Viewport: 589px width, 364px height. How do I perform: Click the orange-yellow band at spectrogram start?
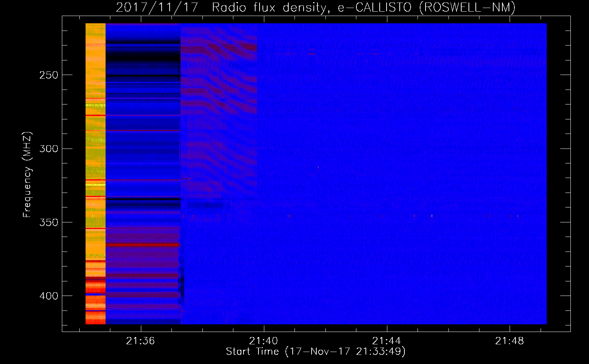95,174
